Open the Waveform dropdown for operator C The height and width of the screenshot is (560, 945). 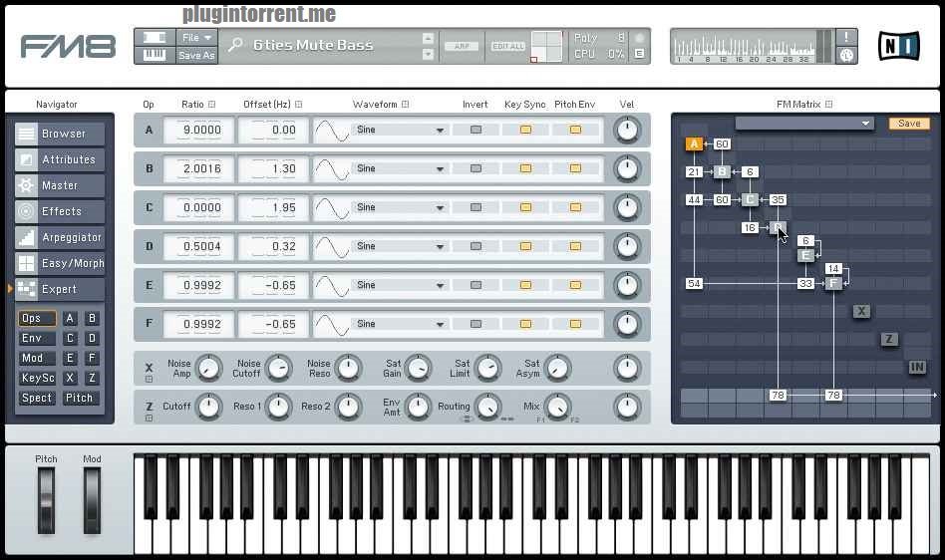(400, 207)
